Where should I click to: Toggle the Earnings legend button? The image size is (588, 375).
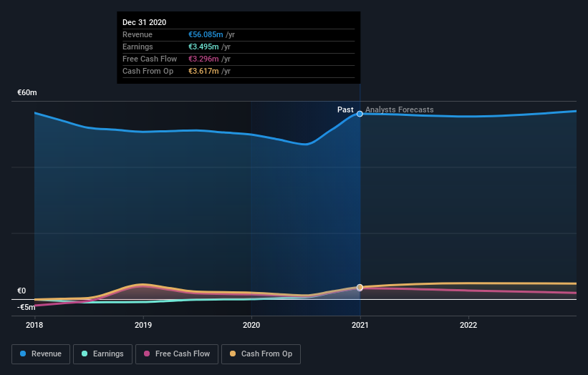pyautogui.click(x=102, y=354)
